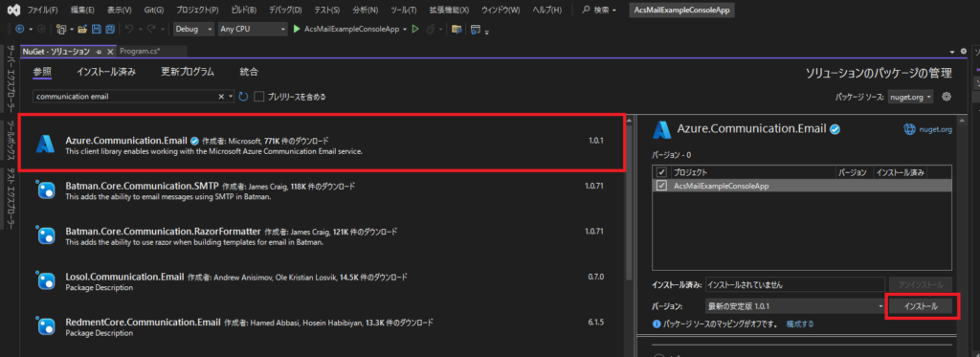This screenshot has height=357, width=980.
Task: Click the window layout toolbar icon
Action: pyautogui.click(x=477, y=30)
